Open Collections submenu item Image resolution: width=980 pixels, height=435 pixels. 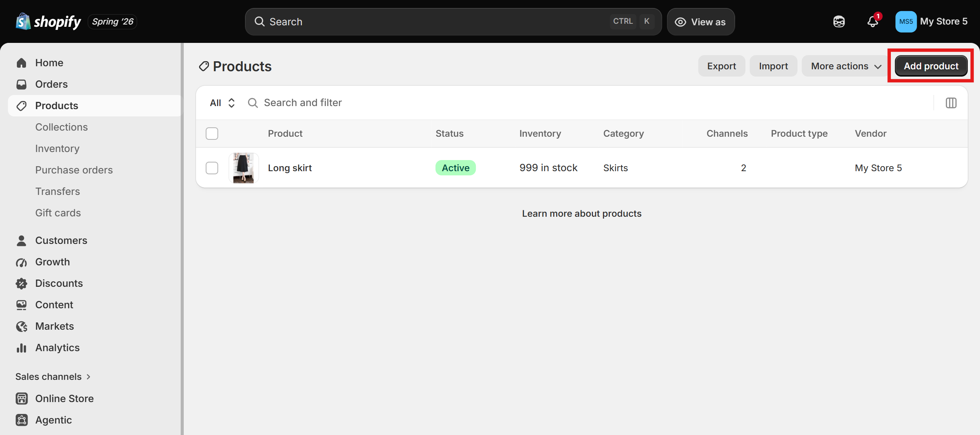click(x=61, y=127)
